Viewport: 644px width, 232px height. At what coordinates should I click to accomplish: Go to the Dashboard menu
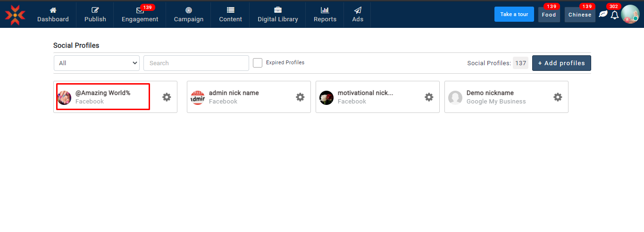click(53, 15)
